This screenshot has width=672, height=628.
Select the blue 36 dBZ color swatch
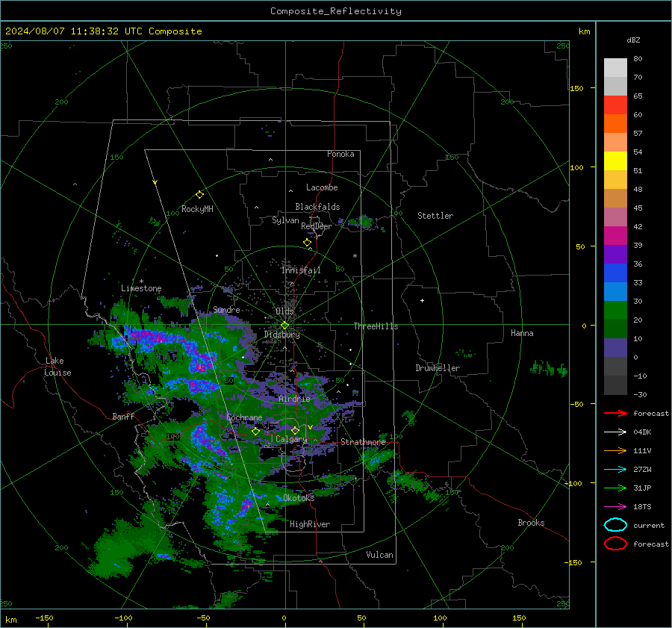[x=615, y=273]
